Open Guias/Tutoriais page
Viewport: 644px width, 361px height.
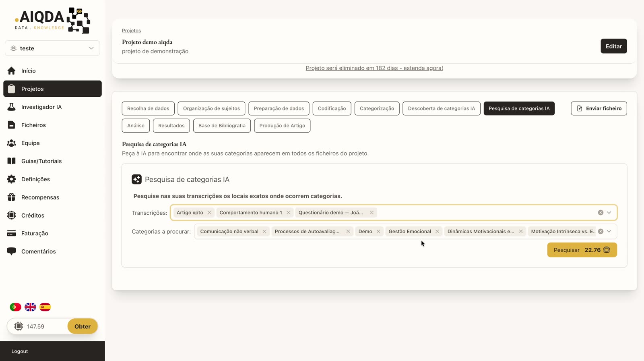(52, 161)
